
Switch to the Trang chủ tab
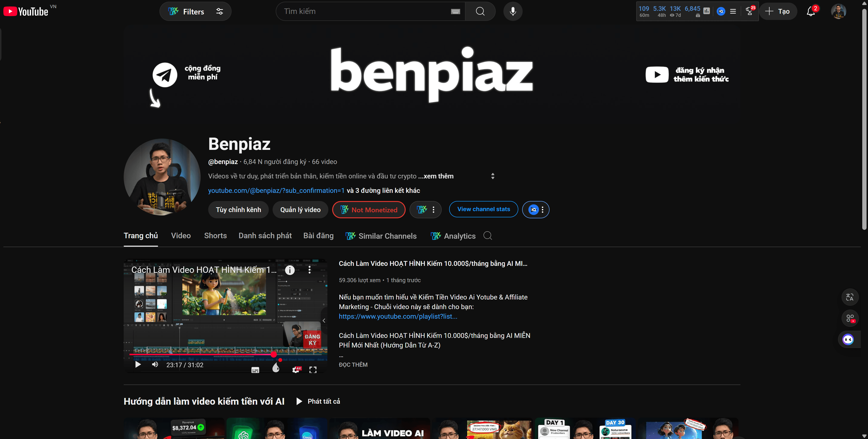pyautogui.click(x=141, y=236)
